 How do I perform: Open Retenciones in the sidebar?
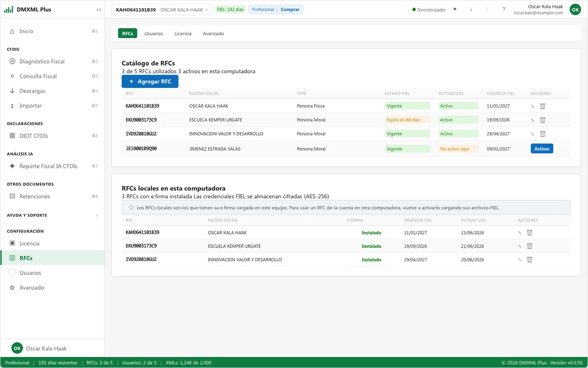tap(52, 196)
